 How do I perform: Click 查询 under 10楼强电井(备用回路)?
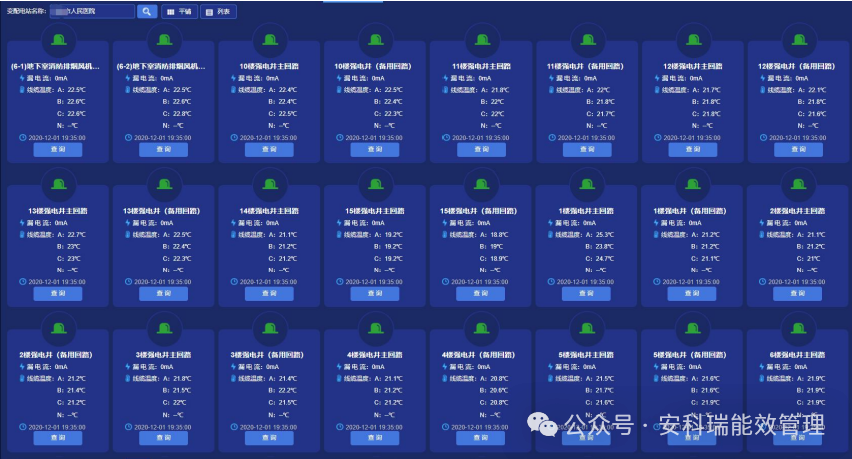pos(375,149)
